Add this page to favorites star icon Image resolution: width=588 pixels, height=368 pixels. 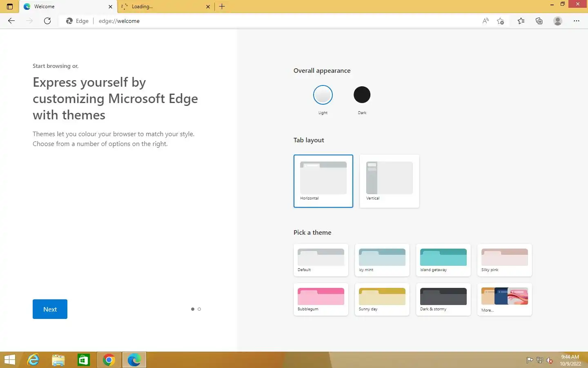(x=501, y=21)
